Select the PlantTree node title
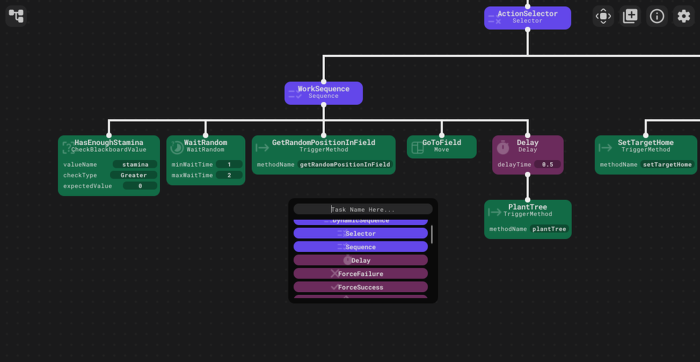Screen dimensions: 700x362 [x=528, y=207]
